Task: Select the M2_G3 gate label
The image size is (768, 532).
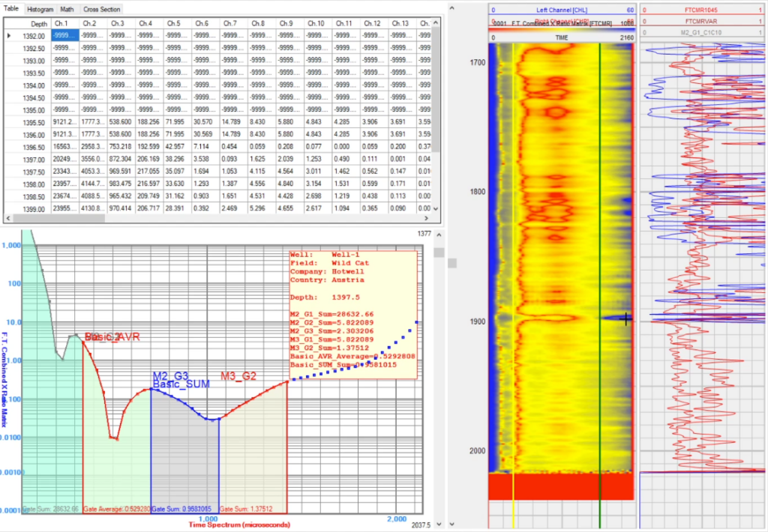Action: tap(170, 376)
